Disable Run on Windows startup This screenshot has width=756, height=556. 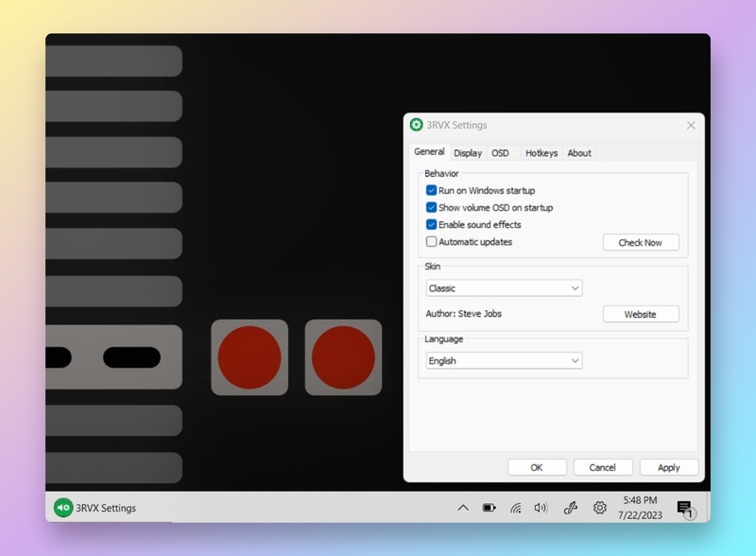point(431,190)
